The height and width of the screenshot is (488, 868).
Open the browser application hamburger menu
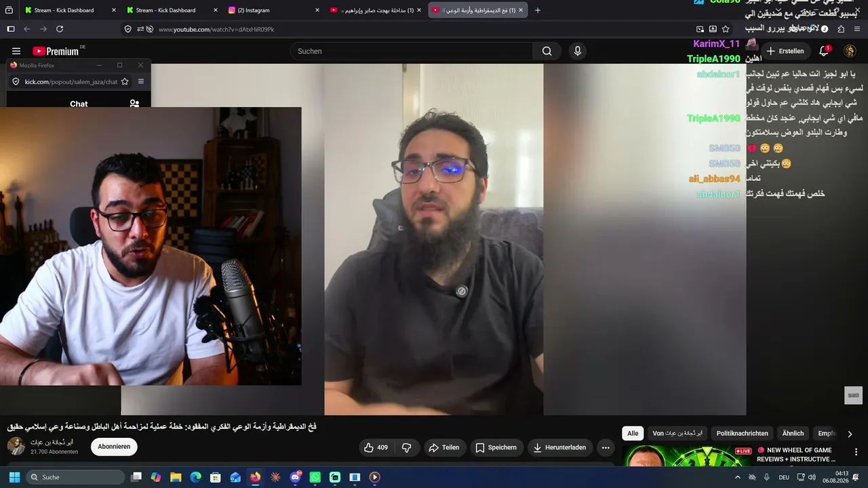[x=857, y=29]
